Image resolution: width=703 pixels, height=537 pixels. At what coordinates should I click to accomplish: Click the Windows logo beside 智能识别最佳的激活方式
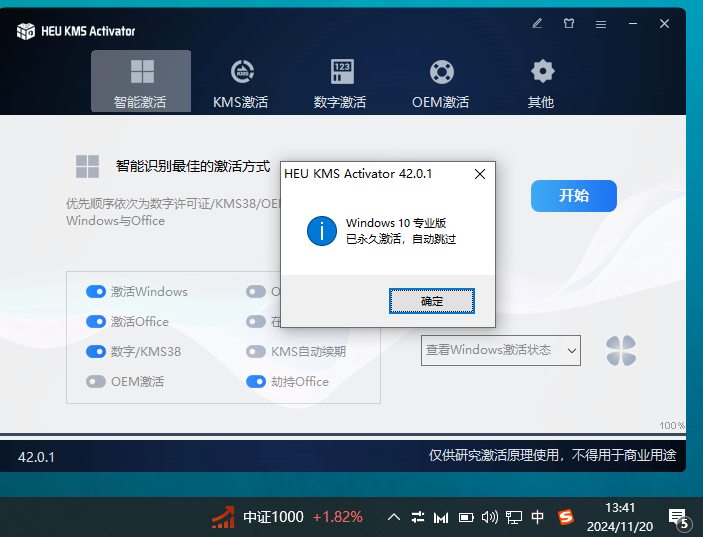pos(87,166)
